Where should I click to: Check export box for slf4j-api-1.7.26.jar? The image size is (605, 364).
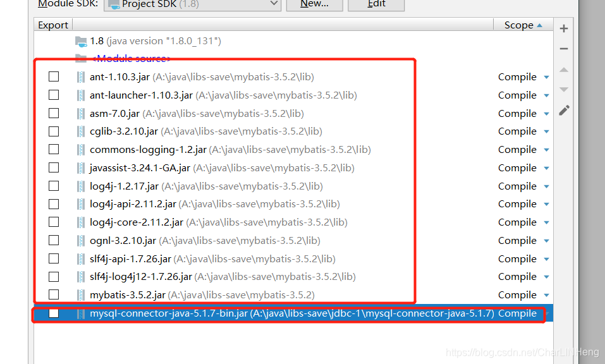(x=54, y=258)
